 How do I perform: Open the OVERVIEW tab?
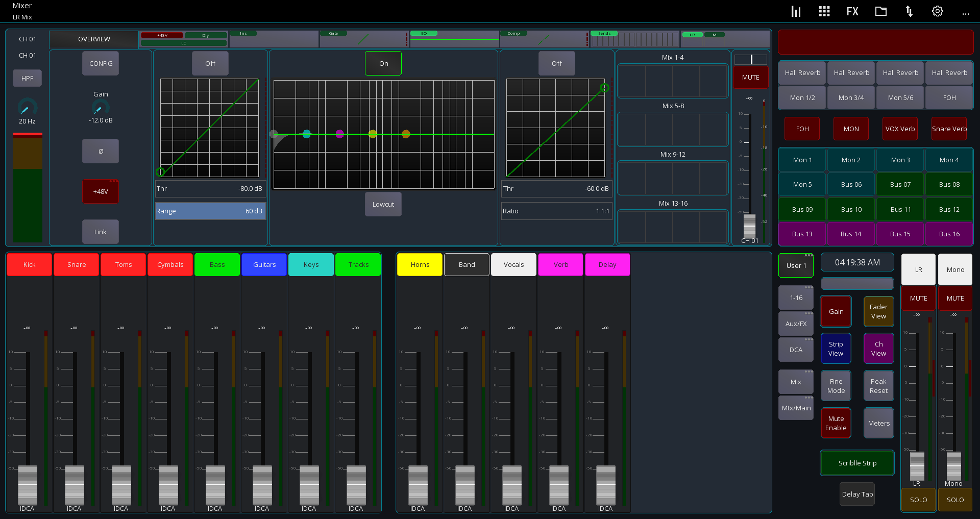tap(94, 39)
